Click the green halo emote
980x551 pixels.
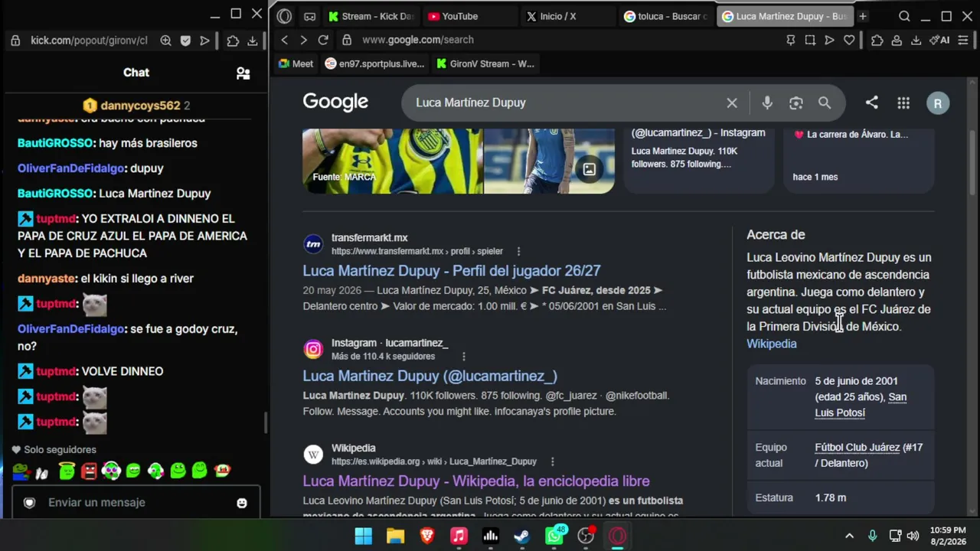pos(67,471)
